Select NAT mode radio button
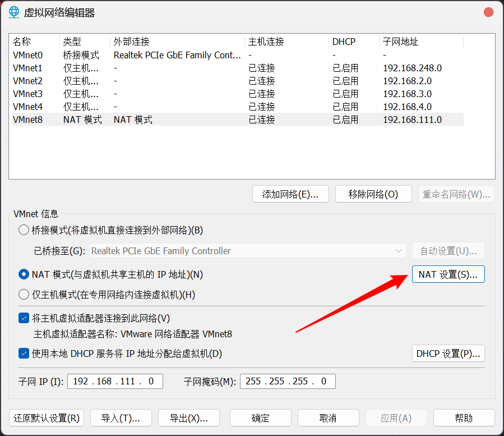Image resolution: width=504 pixels, height=436 pixels. (x=24, y=274)
